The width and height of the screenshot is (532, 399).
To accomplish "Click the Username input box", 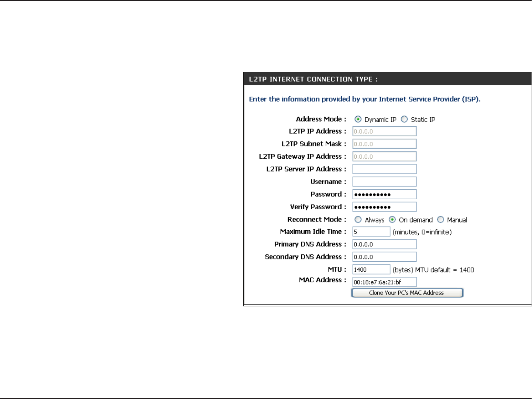I will pyautogui.click(x=384, y=182).
